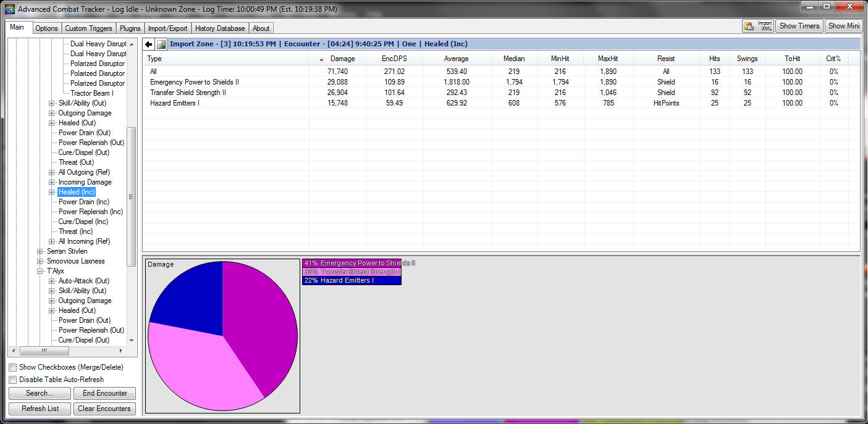
Task: Open the History Database tab
Action: click(220, 28)
